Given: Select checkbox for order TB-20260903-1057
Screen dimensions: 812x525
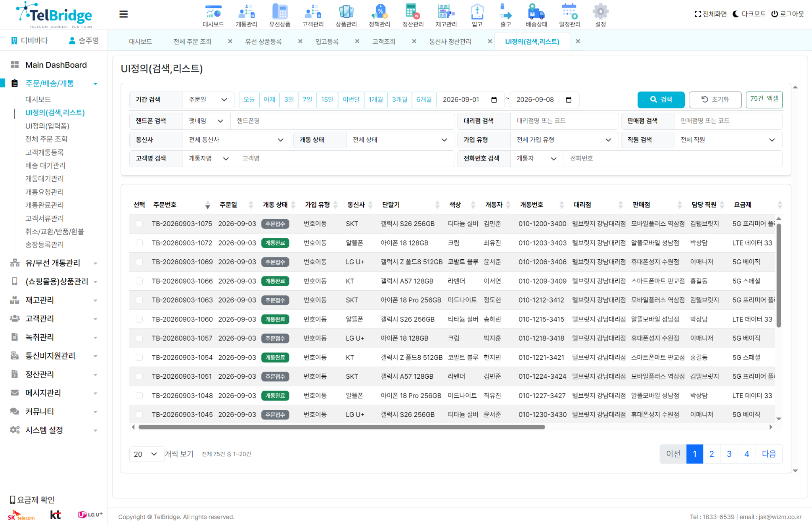Looking at the screenshot, I should (x=139, y=338).
